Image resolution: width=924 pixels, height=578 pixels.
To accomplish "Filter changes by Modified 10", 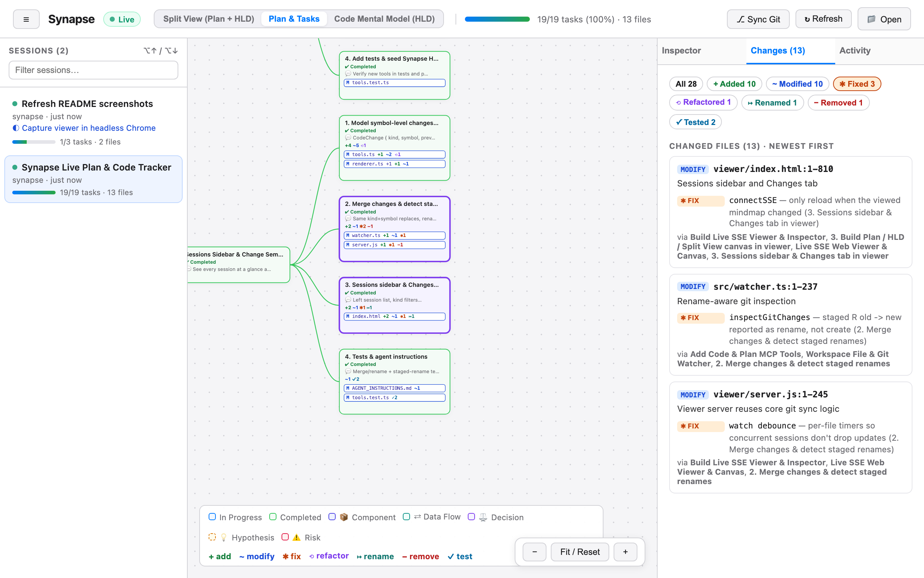I will tap(797, 84).
